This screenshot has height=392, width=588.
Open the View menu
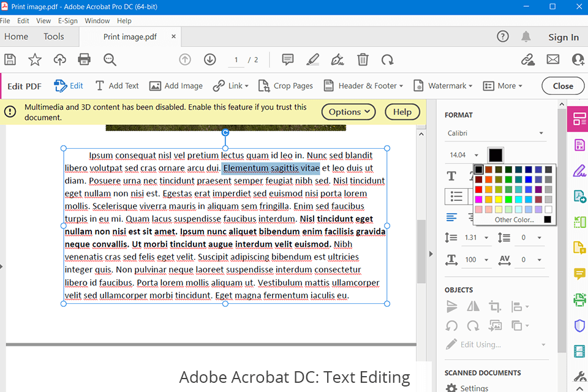43,21
